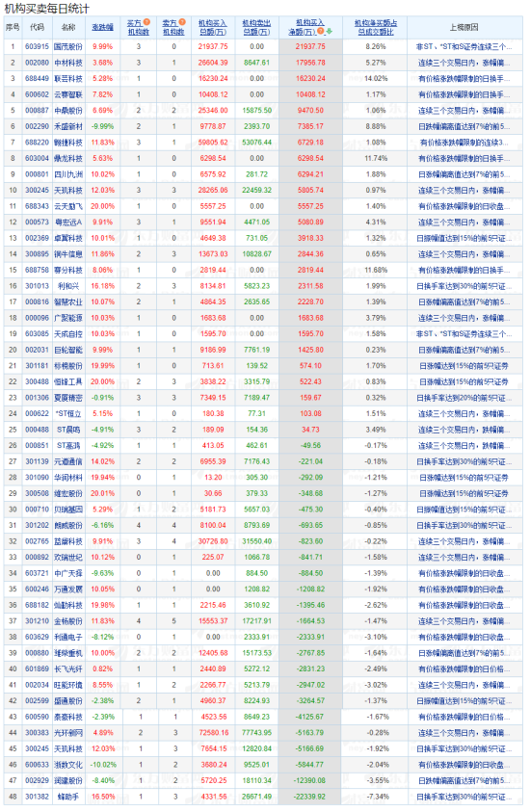Open stock code 301181 link
This screenshot has height=812, width=530.
pos(37,366)
